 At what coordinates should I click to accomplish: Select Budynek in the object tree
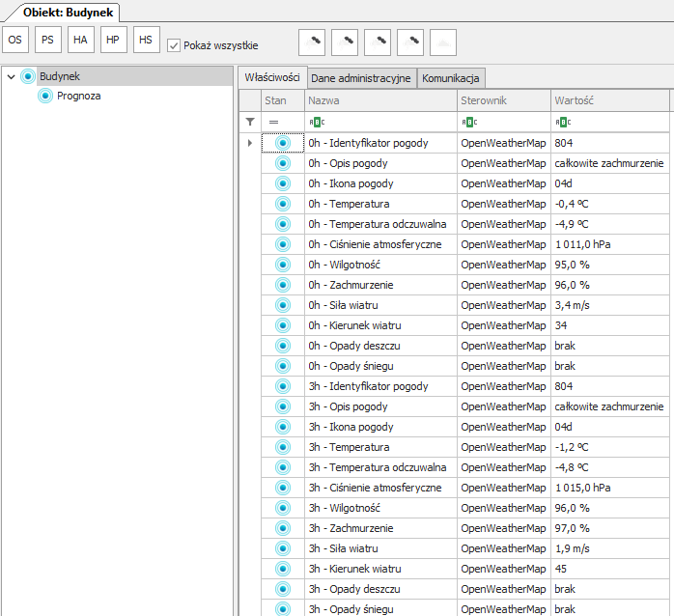click(x=60, y=76)
